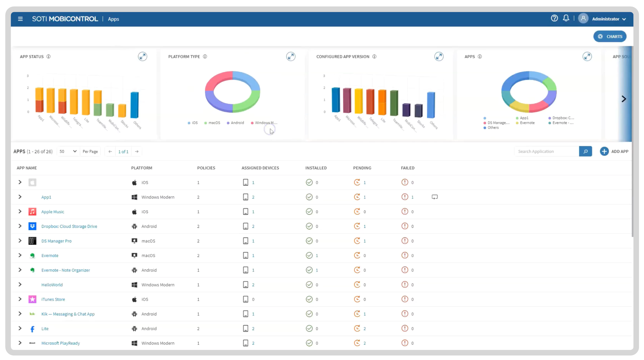Open Kik — Messaging & Chat App link
This screenshot has height=360, width=644.
[x=68, y=314]
